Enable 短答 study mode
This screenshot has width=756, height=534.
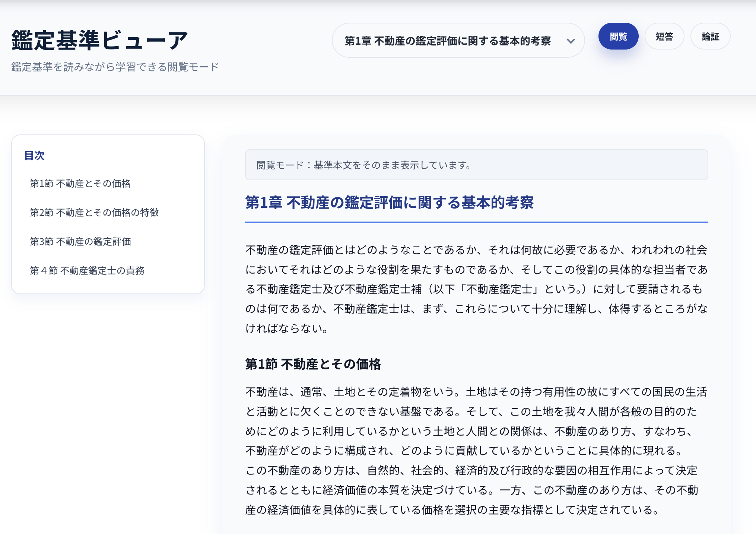click(664, 36)
